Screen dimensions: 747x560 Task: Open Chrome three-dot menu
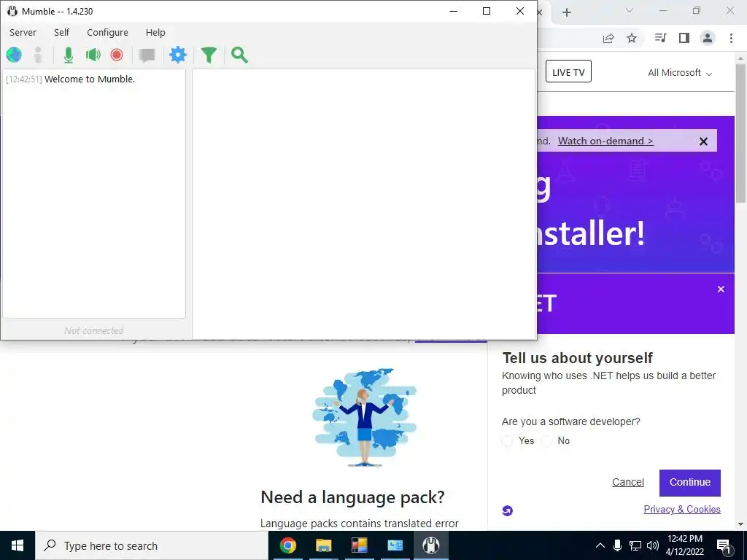pos(731,38)
